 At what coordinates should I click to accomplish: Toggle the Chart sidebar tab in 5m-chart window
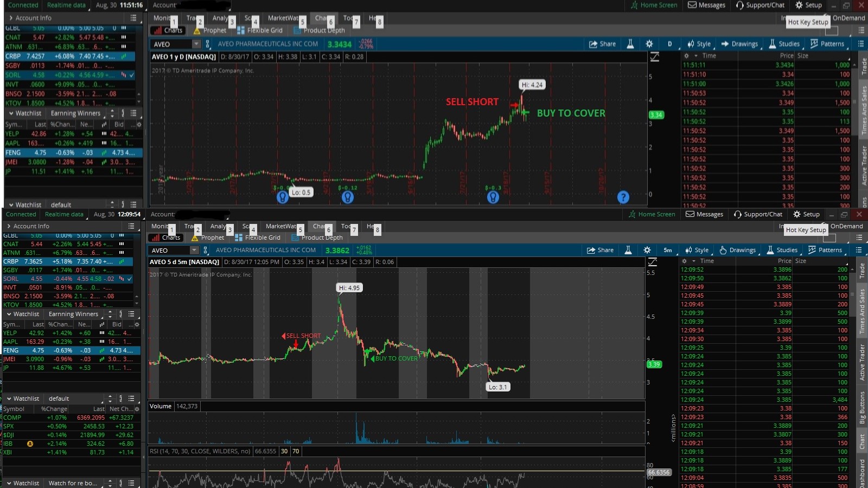[861, 441]
